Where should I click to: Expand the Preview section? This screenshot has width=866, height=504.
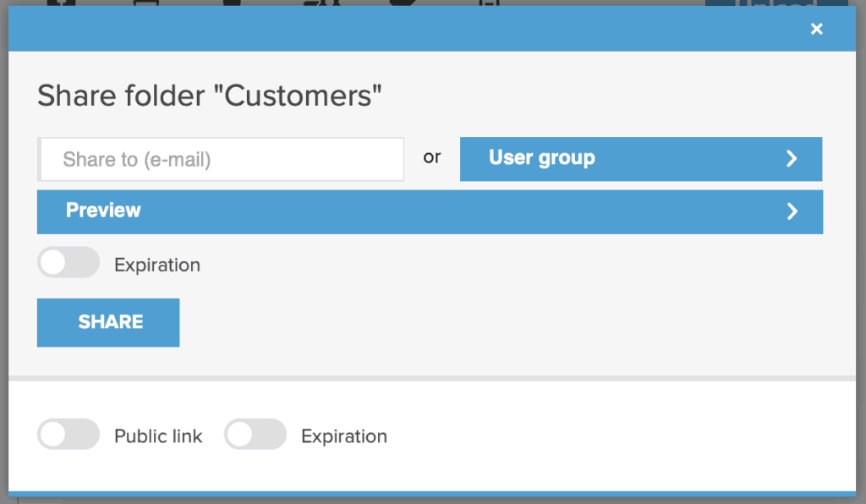430,211
